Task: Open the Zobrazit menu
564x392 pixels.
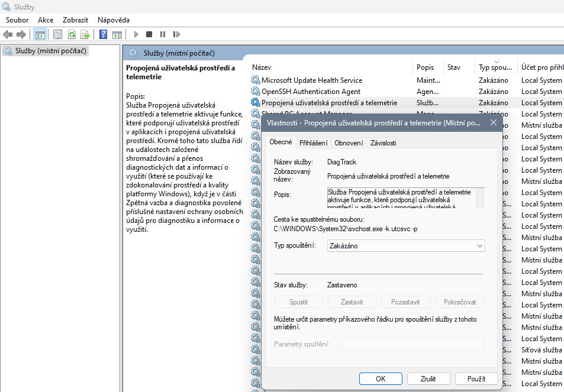Action: click(x=75, y=20)
